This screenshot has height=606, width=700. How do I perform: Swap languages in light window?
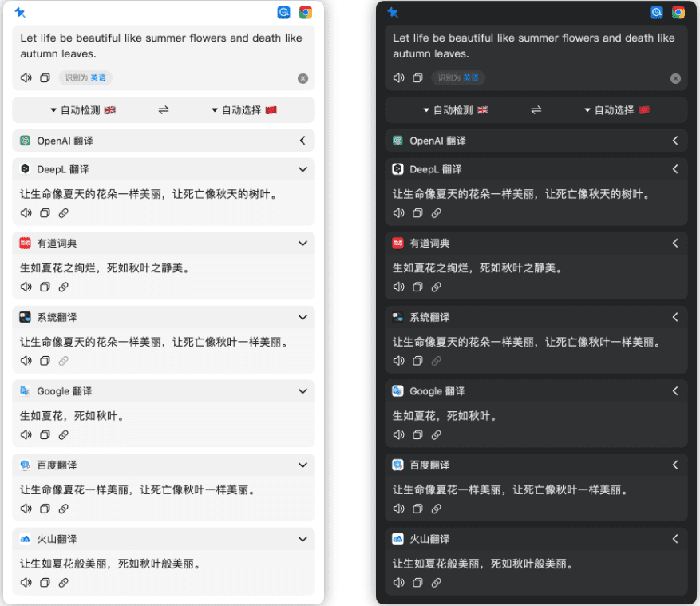[164, 110]
